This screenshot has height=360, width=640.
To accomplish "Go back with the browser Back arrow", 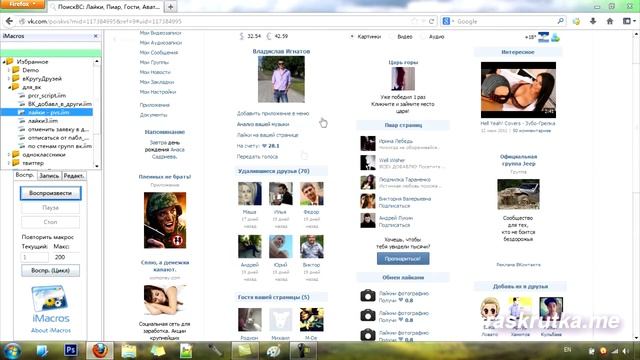I will point(9,21).
